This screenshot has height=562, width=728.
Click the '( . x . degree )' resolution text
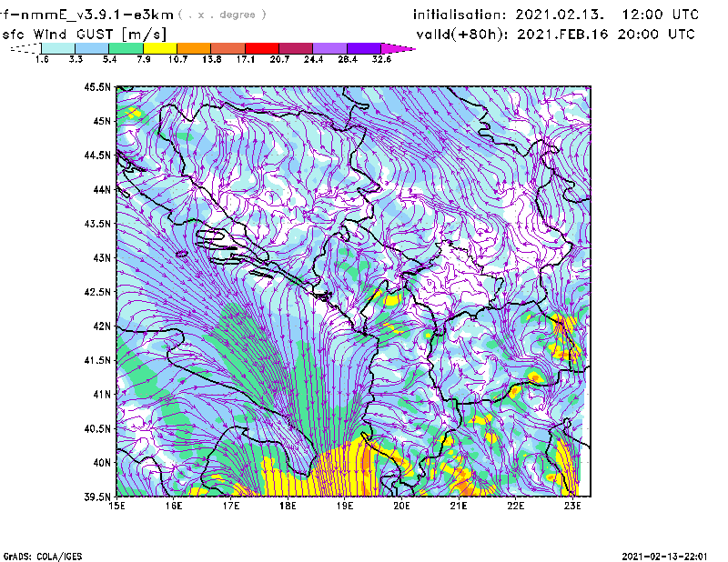pos(222,15)
